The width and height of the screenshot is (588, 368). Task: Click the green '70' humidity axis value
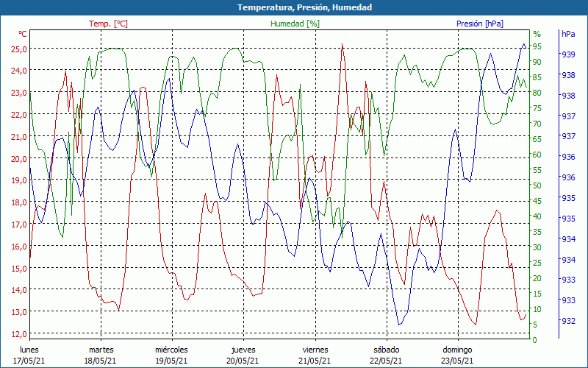tap(537, 124)
